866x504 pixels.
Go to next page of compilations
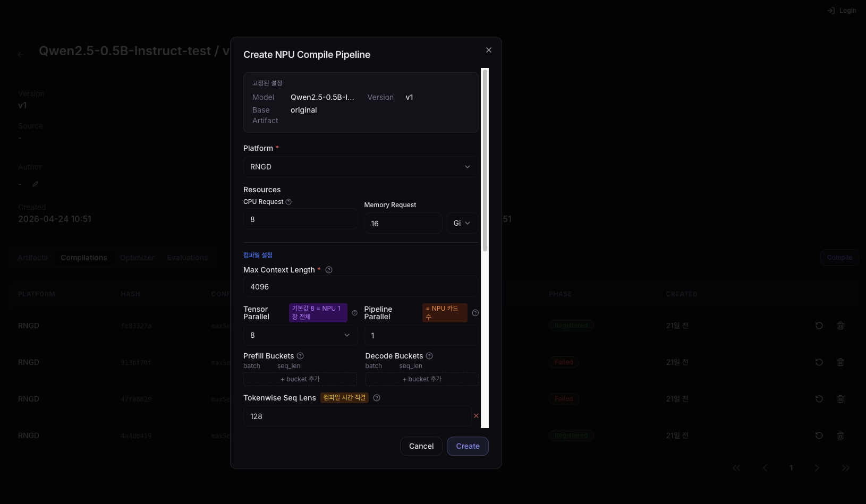817,468
